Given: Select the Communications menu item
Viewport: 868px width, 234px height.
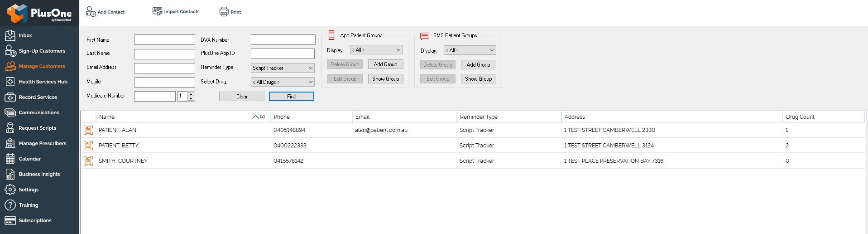Looking at the screenshot, I should (39, 112).
